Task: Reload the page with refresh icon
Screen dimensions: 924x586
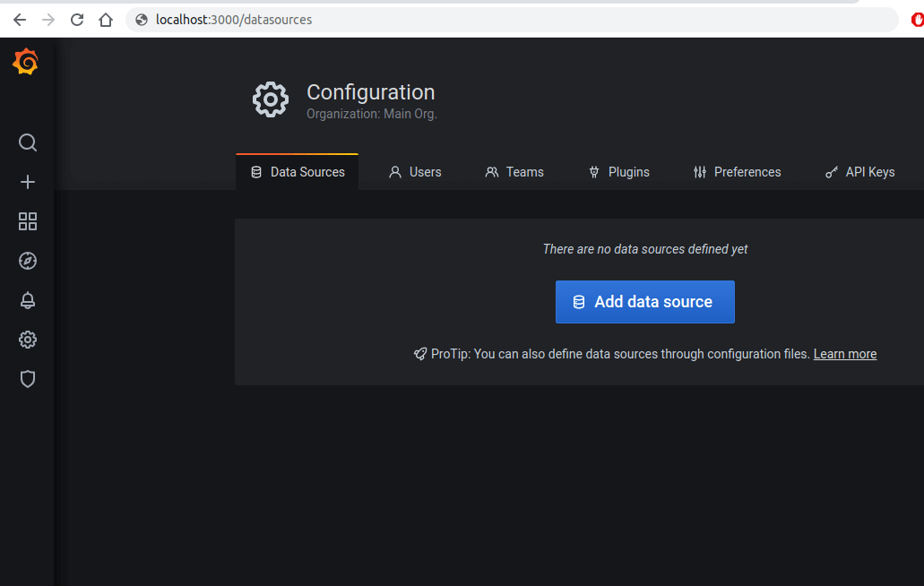Action: [x=77, y=20]
